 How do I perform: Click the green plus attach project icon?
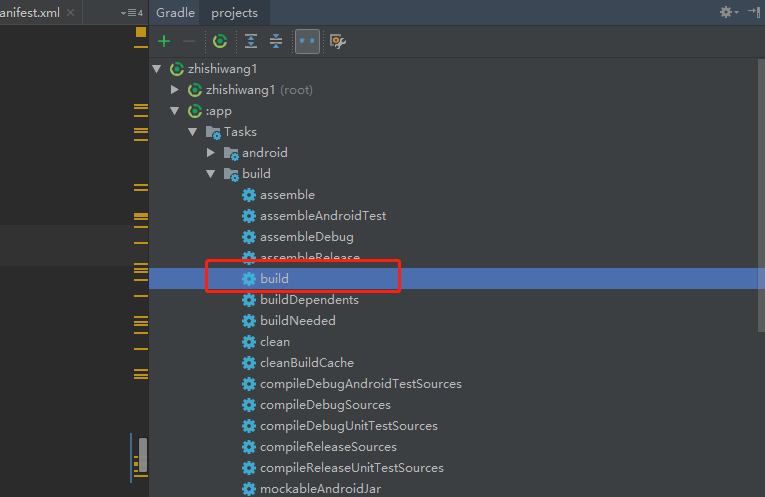164,41
